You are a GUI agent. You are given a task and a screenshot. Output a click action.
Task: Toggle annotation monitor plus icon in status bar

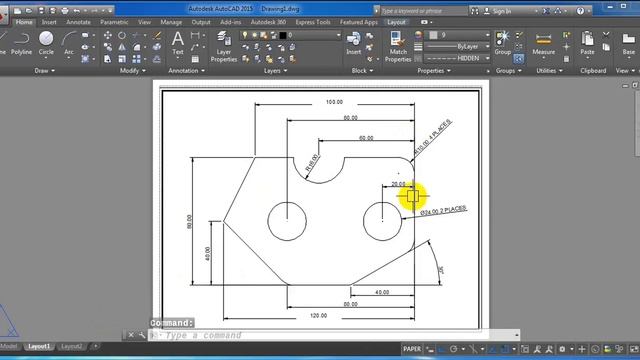click(582, 349)
